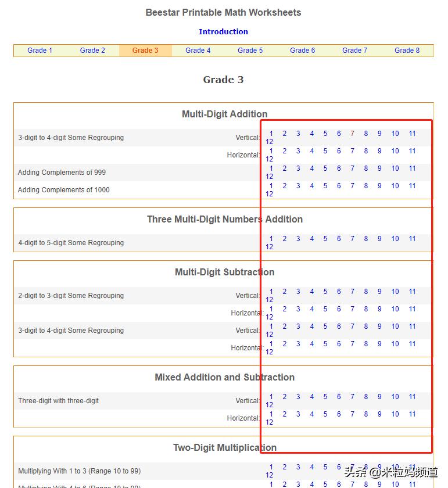Open worksheet 2 for 3-digit to 4-digit subtraction Horizontal
The height and width of the screenshot is (488, 448).
point(285,344)
